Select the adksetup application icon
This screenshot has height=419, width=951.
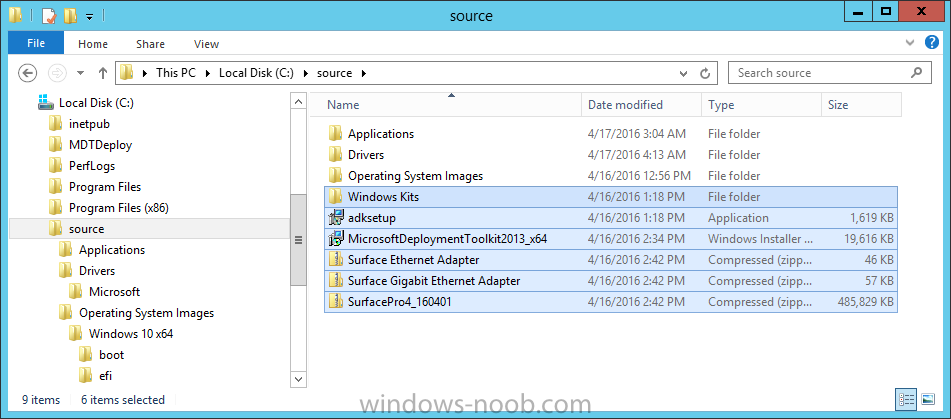pyautogui.click(x=335, y=218)
